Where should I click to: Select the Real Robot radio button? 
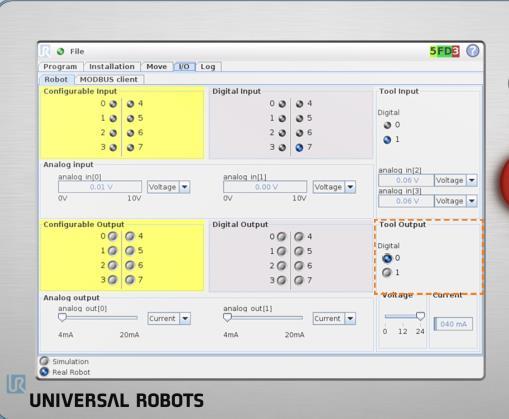click(44, 372)
